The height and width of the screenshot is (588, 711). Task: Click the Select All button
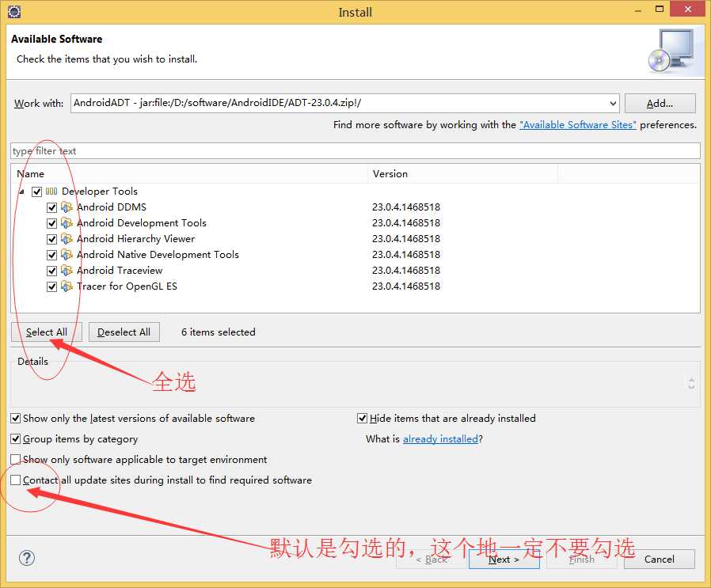(x=46, y=332)
